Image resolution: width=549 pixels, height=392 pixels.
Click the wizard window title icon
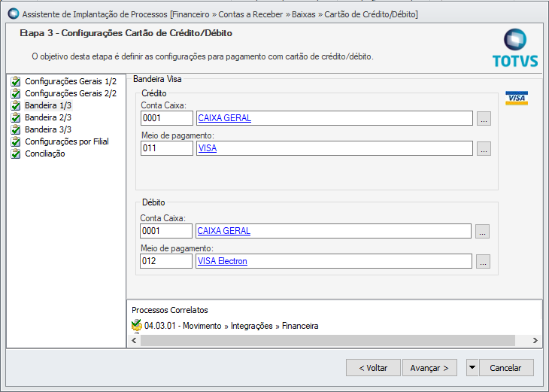point(13,14)
